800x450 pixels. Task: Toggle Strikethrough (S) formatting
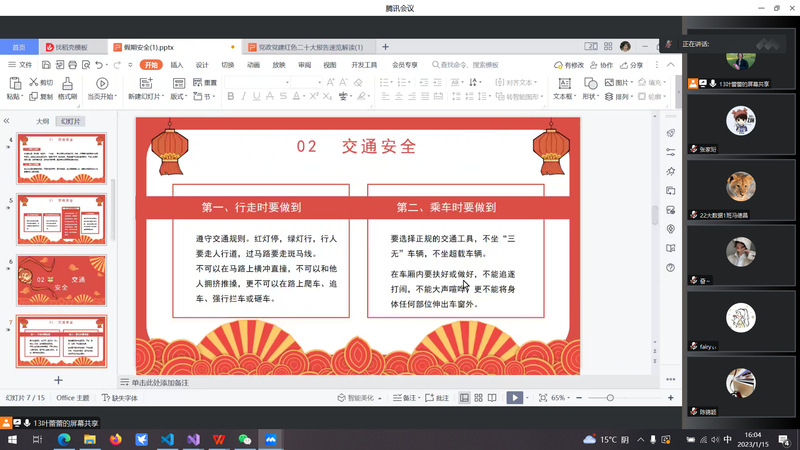tap(283, 96)
